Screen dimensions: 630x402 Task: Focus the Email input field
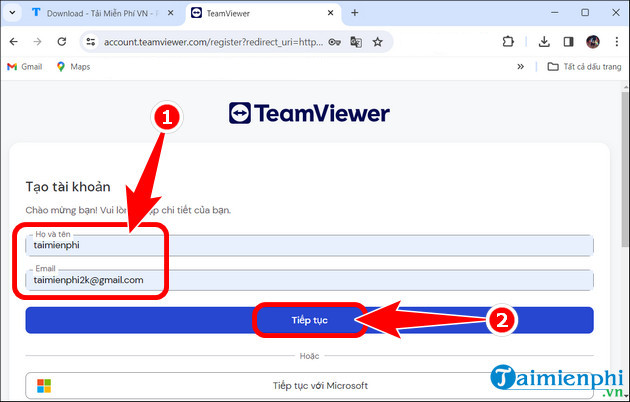309,280
